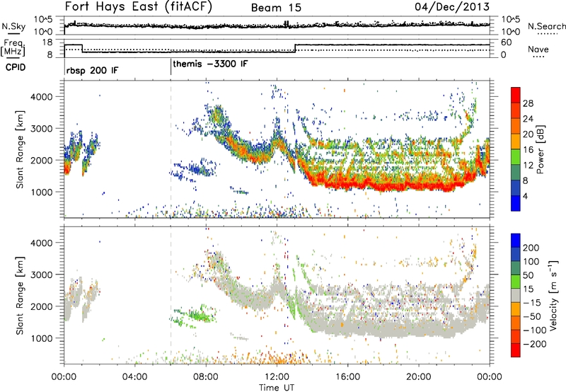This screenshot has width=566, height=392.
Task: Click the 'rbsp 200 IF' CPID text
Action: [92, 70]
